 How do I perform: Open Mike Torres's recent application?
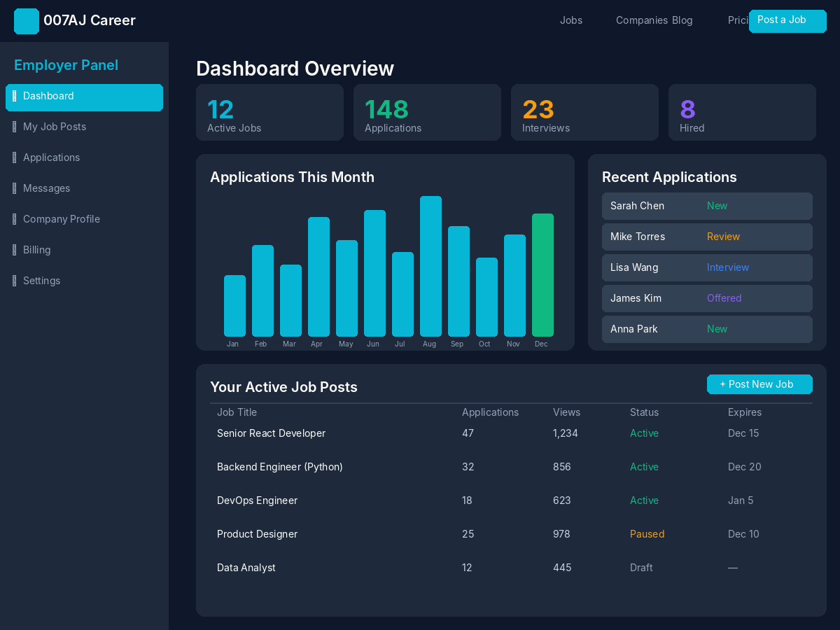point(707,237)
